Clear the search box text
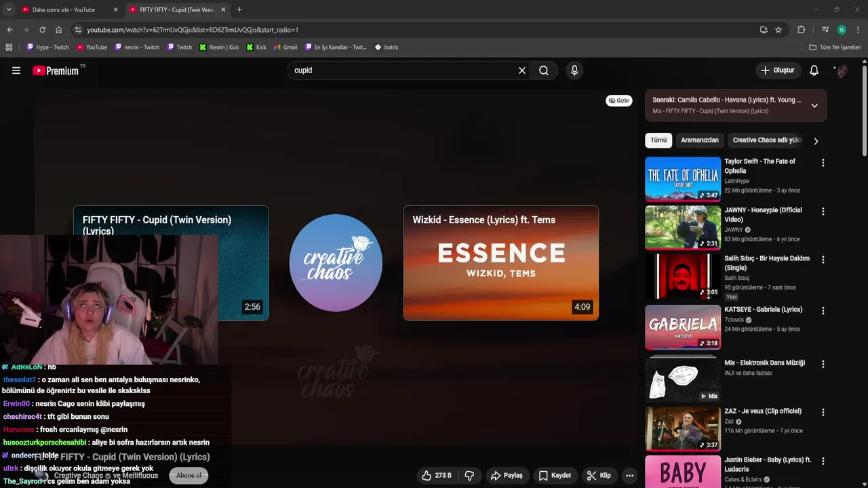The width and height of the screenshot is (868, 488). 522,70
